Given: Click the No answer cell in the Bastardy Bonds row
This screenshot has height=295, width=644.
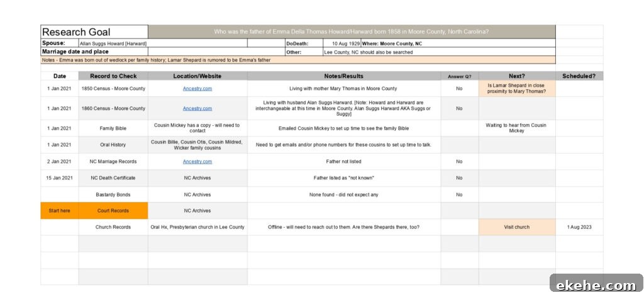Looking at the screenshot, I should pos(460,194).
